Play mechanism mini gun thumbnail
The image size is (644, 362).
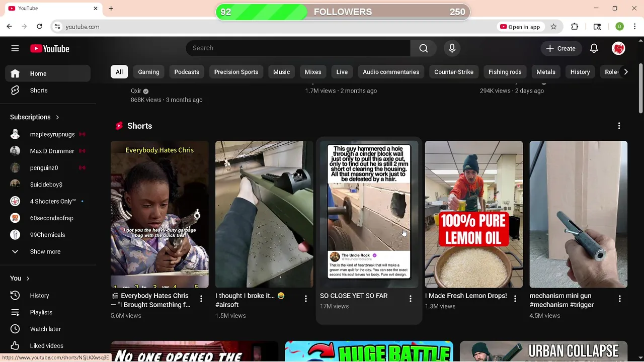(578, 214)
